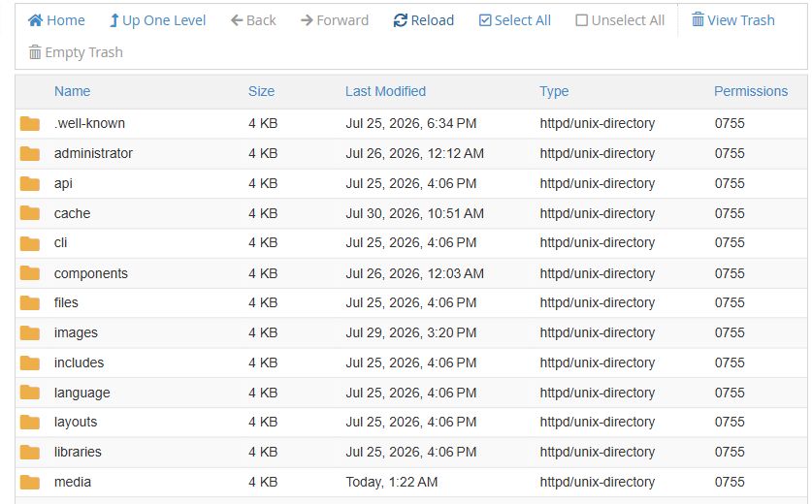This screenshot has width=812, height=504.
Task: Click 'Jul 26, 2026, 12:03 AM' date
Action: coord(415,273)
